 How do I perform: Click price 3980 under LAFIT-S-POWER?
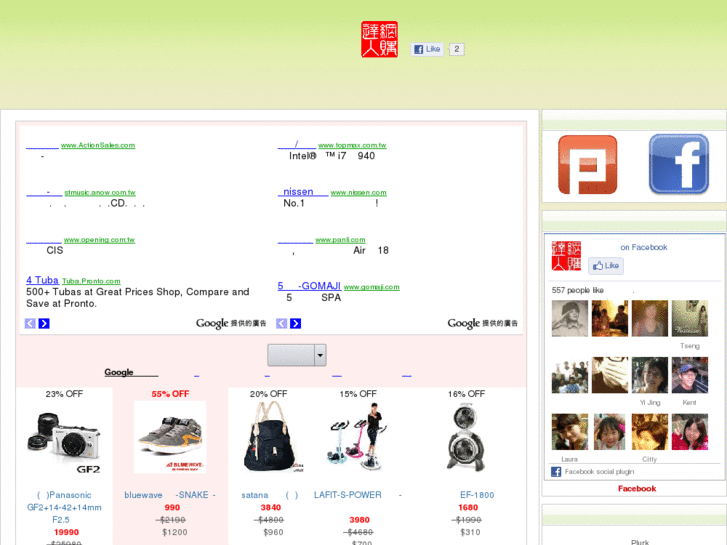tap(359, 519)
